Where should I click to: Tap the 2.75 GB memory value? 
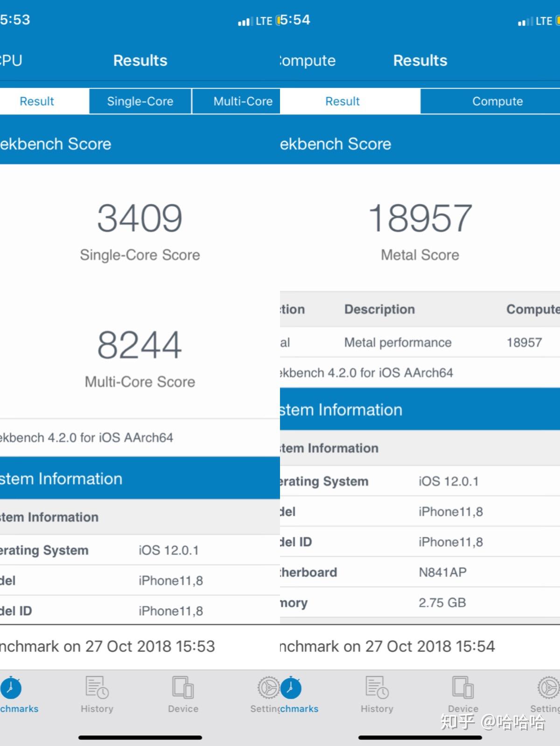pos(442,603)
